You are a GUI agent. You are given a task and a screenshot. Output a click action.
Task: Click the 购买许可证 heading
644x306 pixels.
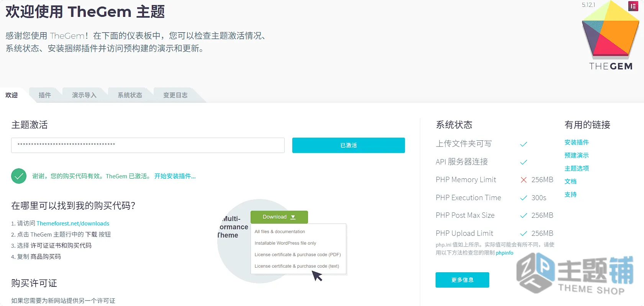[x=34, y=283]
